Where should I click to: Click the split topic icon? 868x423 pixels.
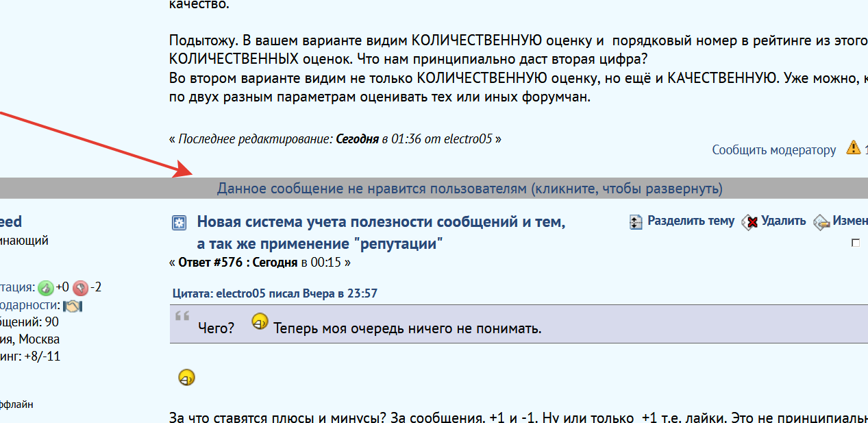tap(636, 221)
